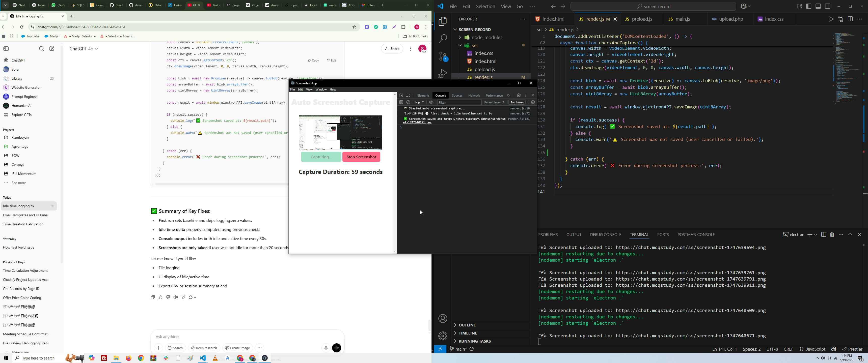
Task: Click the ChatGPT voice dictation microphone
Action: [x=326, y=348]
